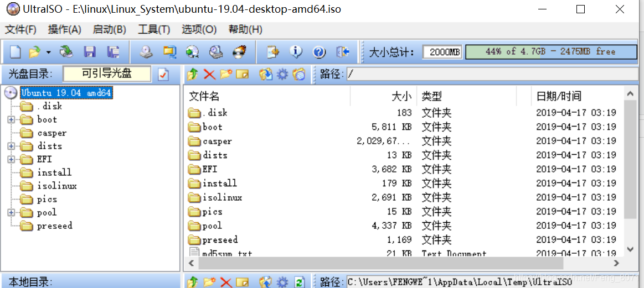The height and width of the screenshot is (288, 644).
Task: Click Add files icon in local directory toolbar
Action: click(266, 282)
